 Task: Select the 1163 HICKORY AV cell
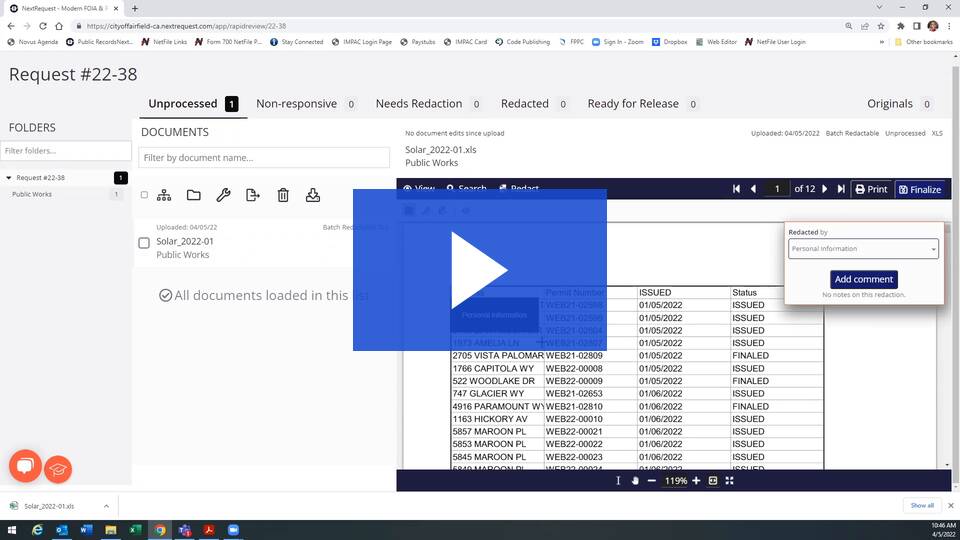pos(497,419)
